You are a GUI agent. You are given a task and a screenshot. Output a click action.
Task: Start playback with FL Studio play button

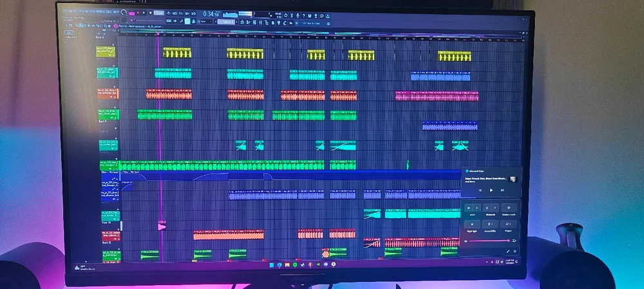138,13
